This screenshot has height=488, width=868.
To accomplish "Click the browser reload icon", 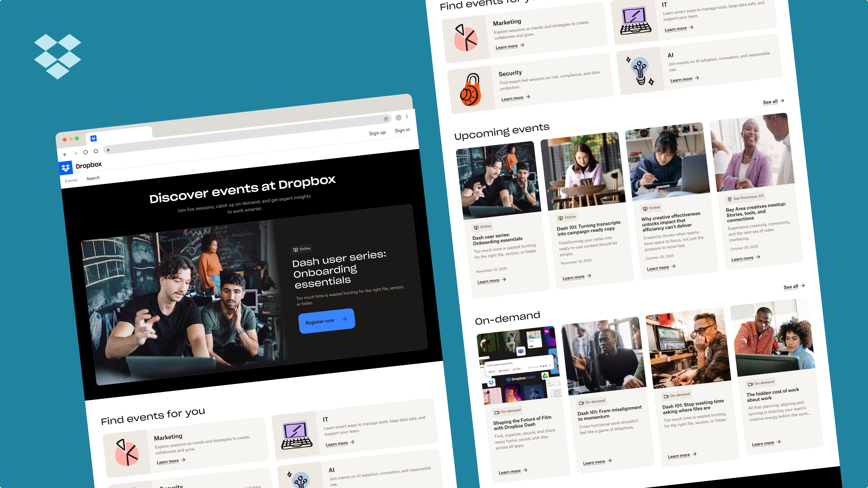I will point(86,152).
